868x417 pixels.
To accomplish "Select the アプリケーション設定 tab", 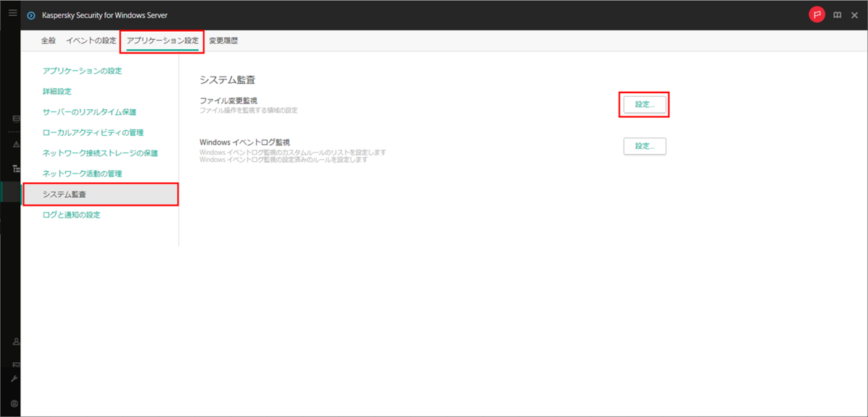I will click(x=162, y=42).
